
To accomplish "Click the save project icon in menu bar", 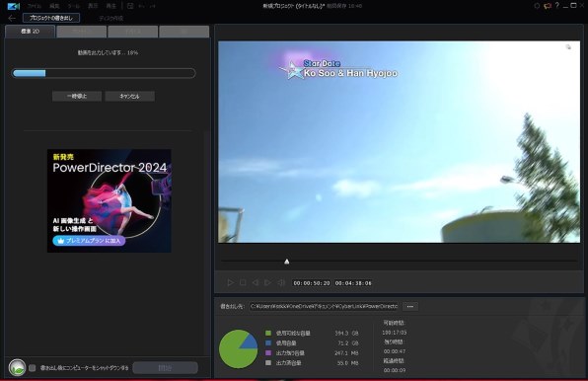I will click(130, 6).
